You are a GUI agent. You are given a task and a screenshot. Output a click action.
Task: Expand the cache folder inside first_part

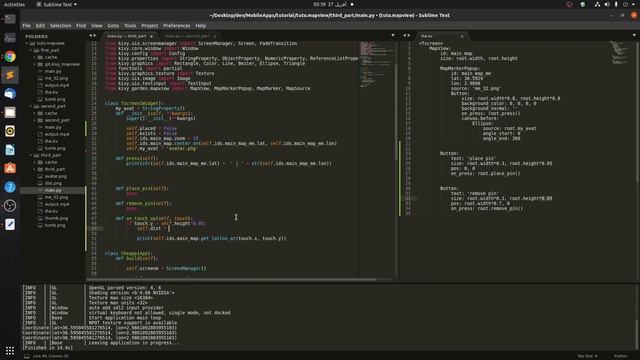click(x=35, y=57)
